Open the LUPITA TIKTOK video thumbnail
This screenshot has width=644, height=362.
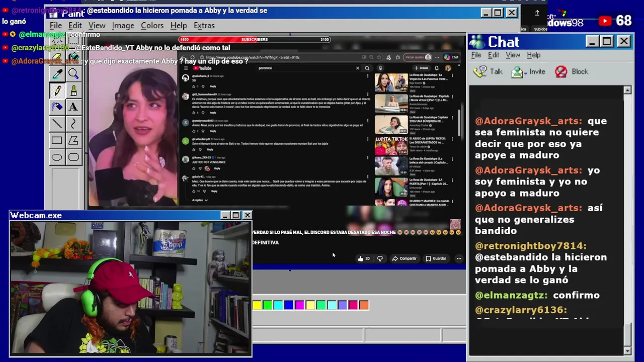pyautogui.click(x=391, y=146)
